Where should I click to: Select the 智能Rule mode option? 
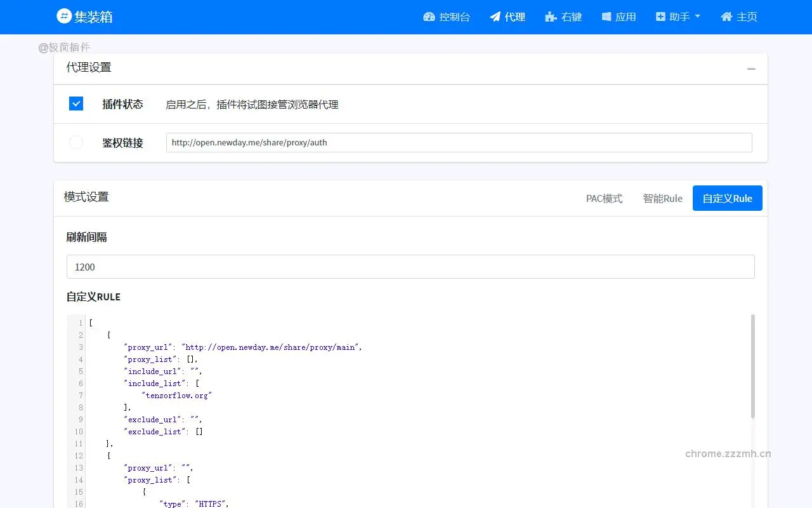point(662,198)
